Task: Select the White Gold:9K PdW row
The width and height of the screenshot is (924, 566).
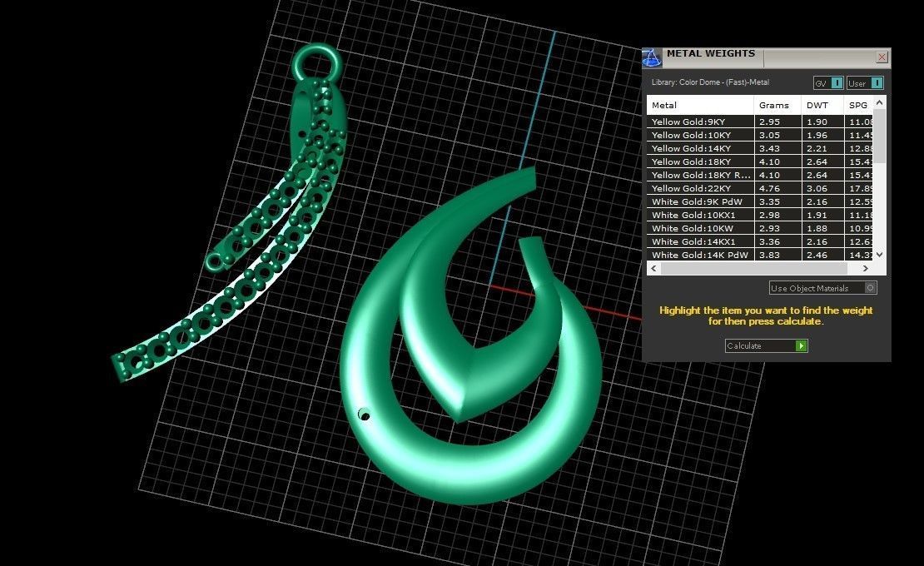Action: pyautogui.click(x=759, y=201)
